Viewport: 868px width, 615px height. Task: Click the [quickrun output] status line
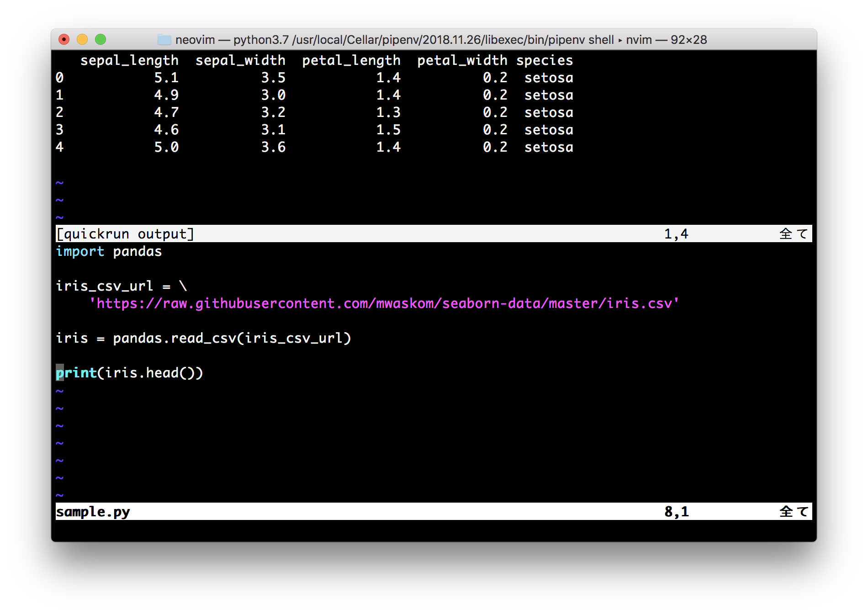pos(434,234)
